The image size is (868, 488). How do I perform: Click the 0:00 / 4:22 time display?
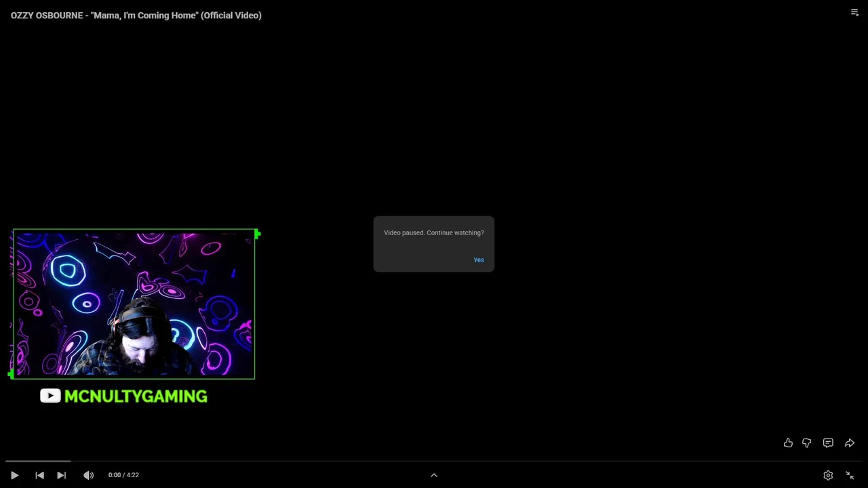coord(123,475)
